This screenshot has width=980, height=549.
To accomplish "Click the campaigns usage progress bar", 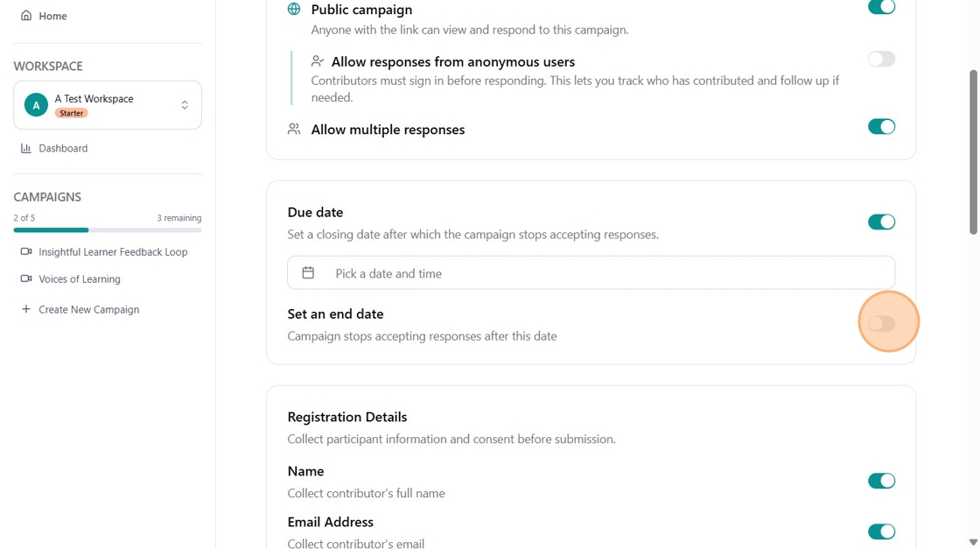I will (108, 230).
